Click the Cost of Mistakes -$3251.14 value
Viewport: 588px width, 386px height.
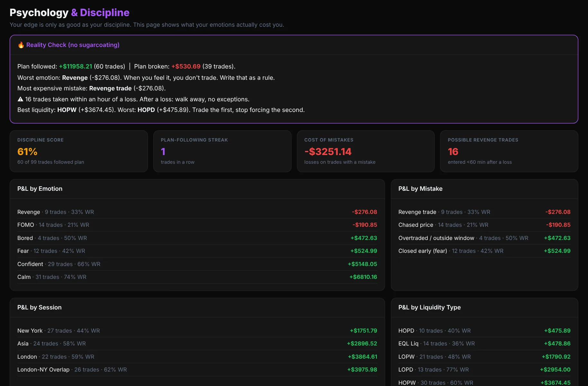(x=328, y=152)
